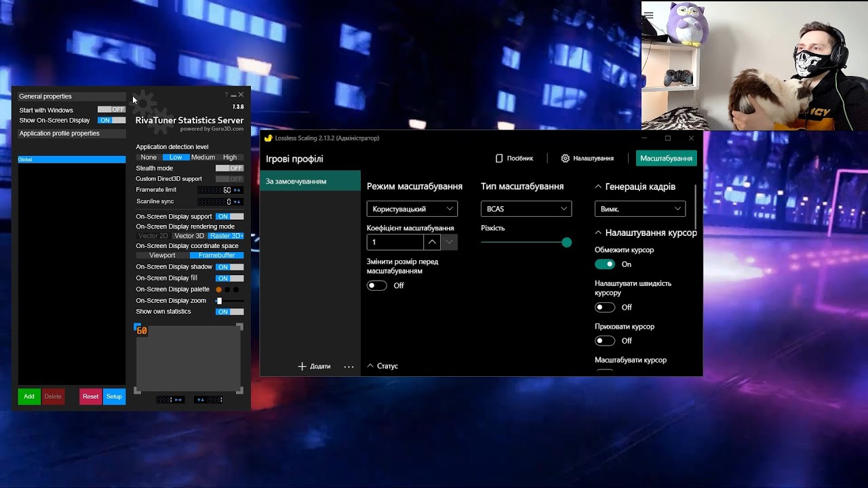The image size is (868, 488).
Task: Click the OSD preview top-left corner marker
Action: (x=138, y=327)
